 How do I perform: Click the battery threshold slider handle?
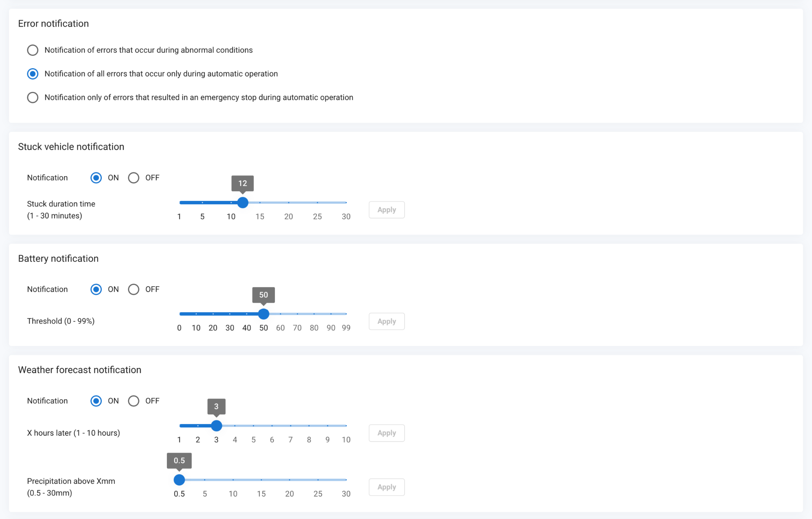[264, 314]
